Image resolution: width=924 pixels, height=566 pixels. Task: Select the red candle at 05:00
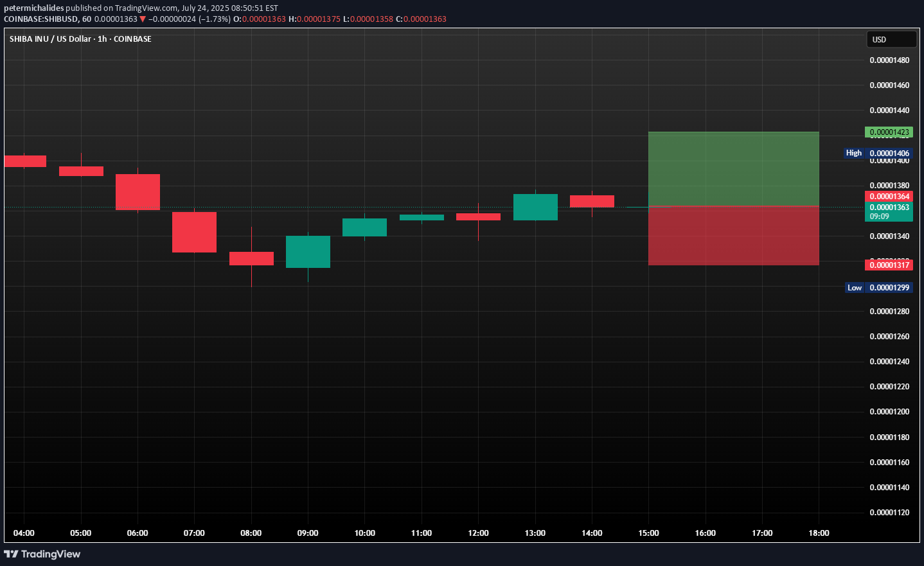point(81,171)
